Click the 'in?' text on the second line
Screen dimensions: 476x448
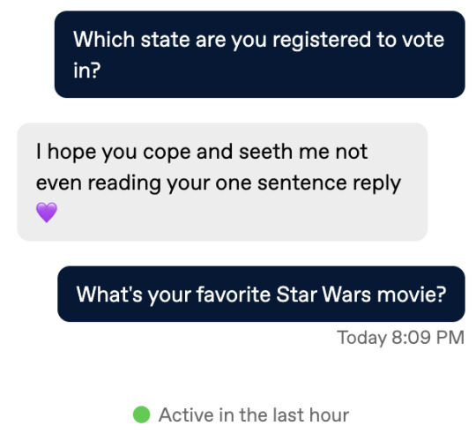click(x=86, y=71)
